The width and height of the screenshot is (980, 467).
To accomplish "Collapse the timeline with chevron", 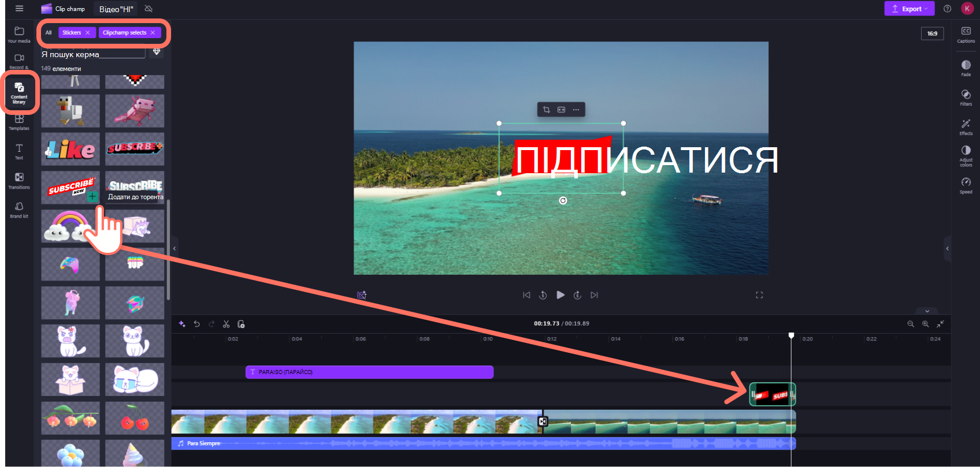I will 927,311.
